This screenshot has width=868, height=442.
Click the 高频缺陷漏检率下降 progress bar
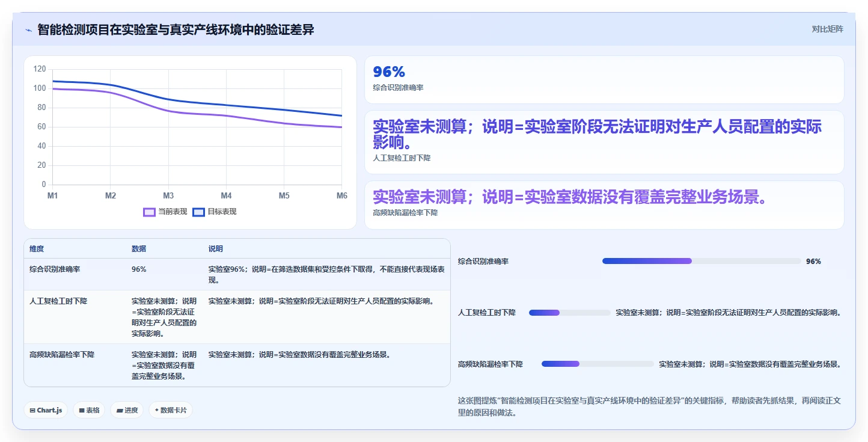click(598, 364)
